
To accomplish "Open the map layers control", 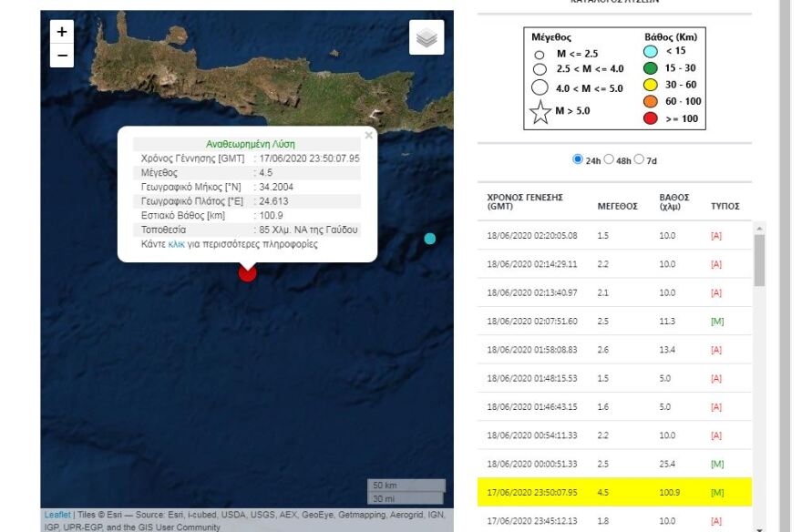I will pyautogui.click(x=427, y=38).
